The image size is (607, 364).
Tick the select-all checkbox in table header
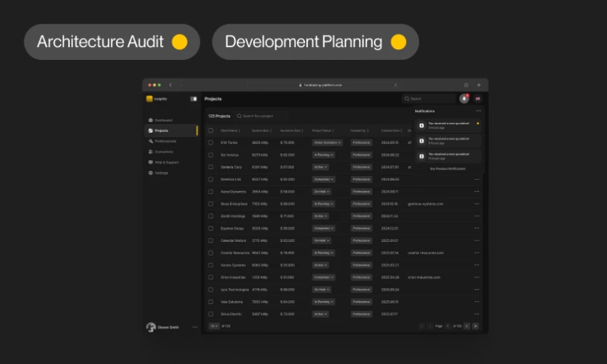click(x=211, y=130)
